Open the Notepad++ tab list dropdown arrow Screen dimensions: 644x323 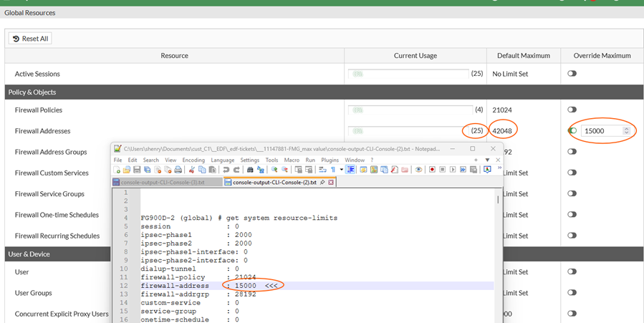pyautogui.click(x=488, y=160)
